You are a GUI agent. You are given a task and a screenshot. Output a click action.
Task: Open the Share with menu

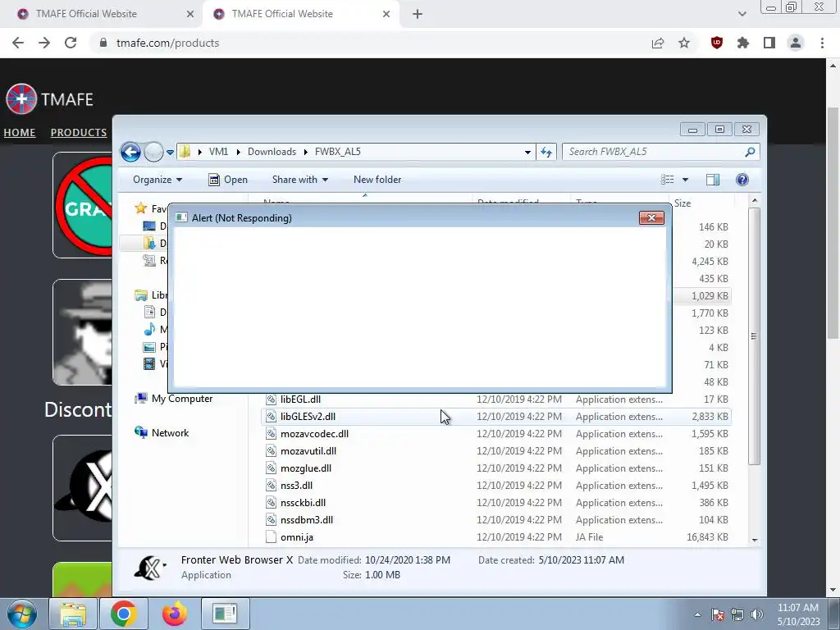point(300,180)
